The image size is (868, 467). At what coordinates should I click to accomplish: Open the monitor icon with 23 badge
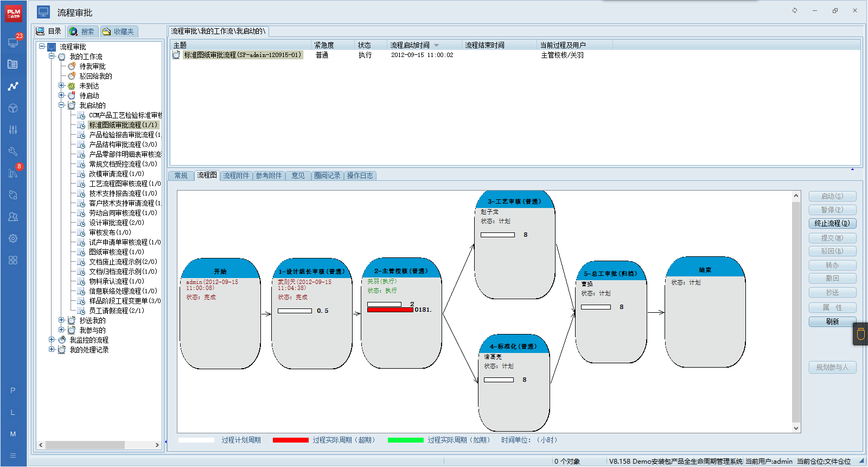13,42
